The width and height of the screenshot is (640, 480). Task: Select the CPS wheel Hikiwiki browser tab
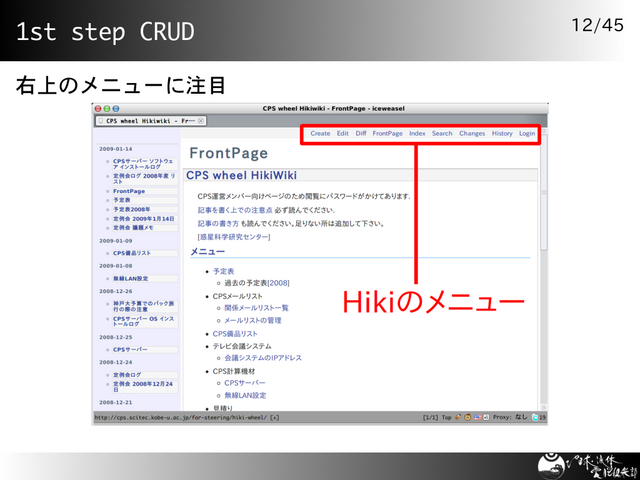pyautogui.click(x=146, y=120)
